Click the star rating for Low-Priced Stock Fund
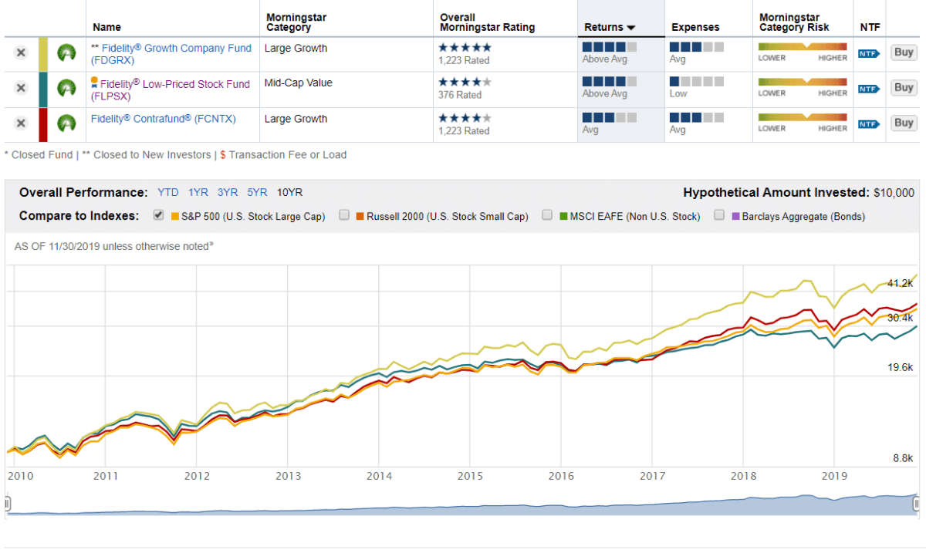This screenshot has width=926, height=560. pos(465,83)
